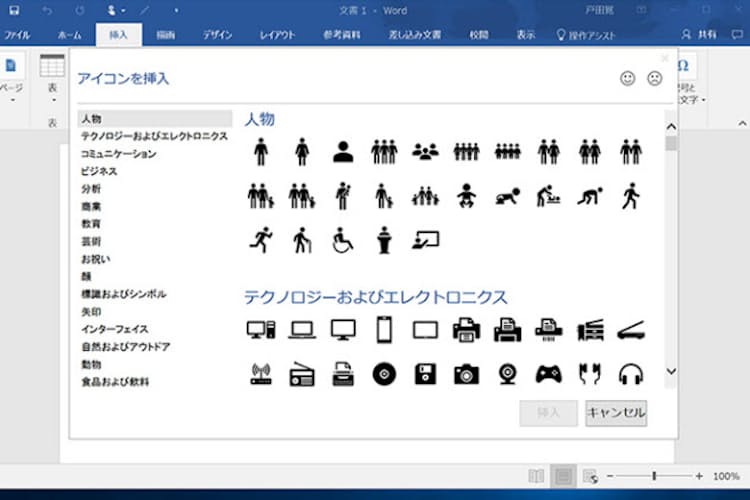The height and width of the screenshot is (500, 750).
Task: Pick the crawling baby icon
Action: click(506, 196)
